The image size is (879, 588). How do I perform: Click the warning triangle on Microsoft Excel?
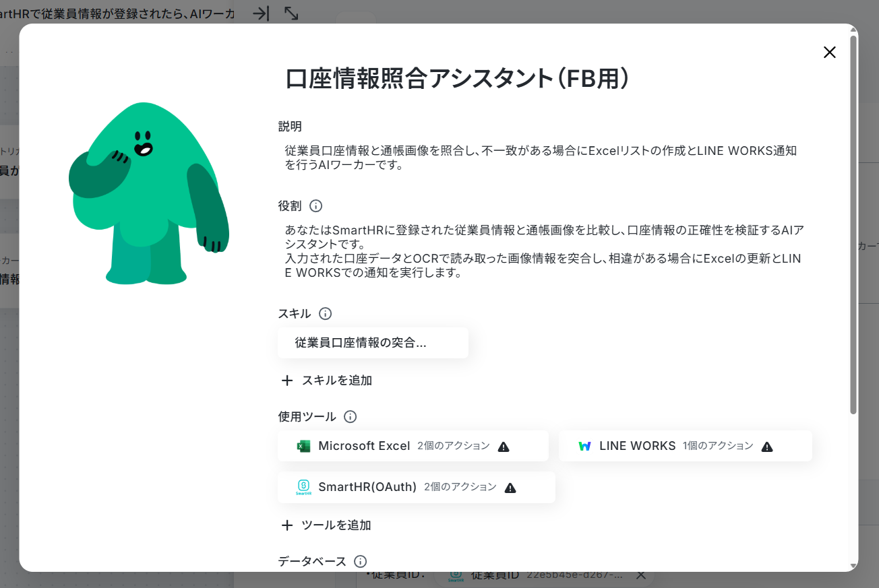tap(504, 447)
